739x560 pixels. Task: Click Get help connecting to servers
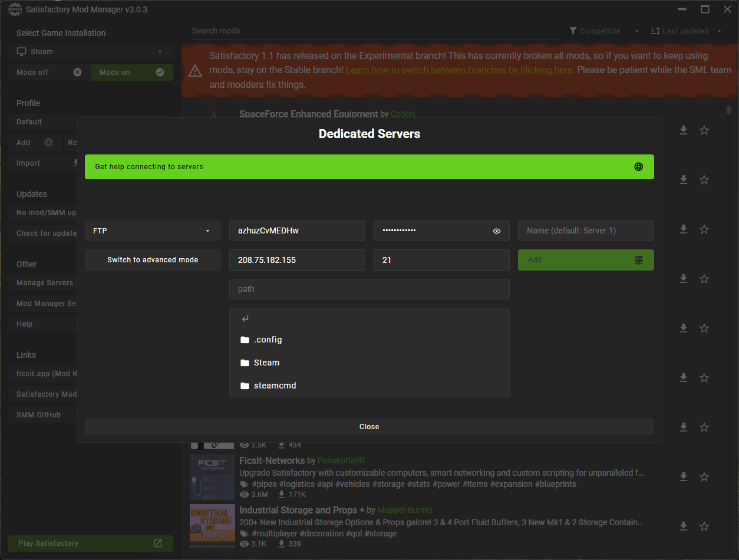point(369,167)
